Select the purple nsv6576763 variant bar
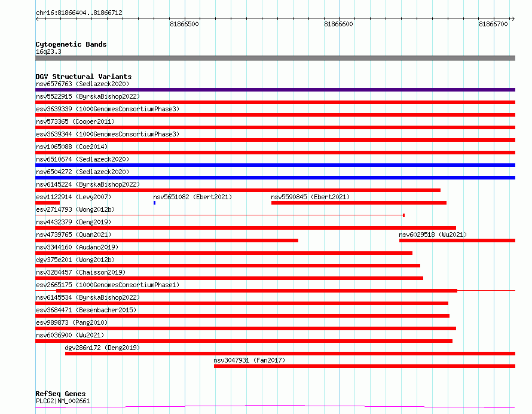This screenshot has height=414, width=532. tap(275, 90)
